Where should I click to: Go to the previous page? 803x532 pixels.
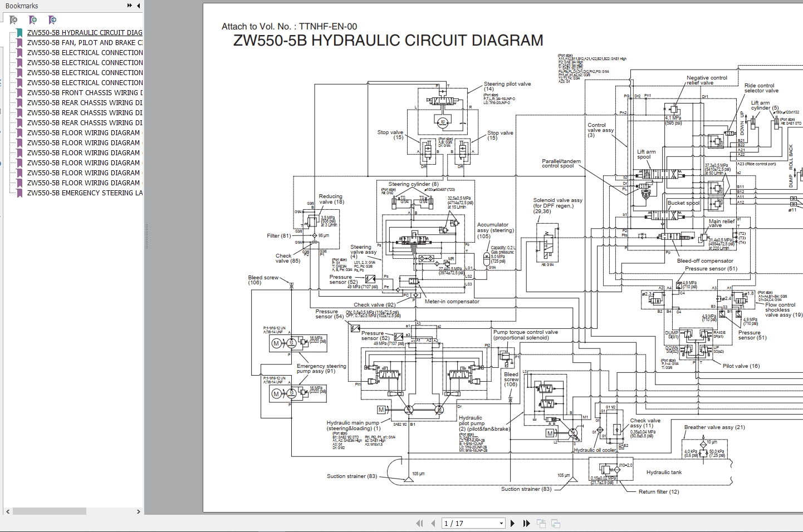(x=433, y=523)
